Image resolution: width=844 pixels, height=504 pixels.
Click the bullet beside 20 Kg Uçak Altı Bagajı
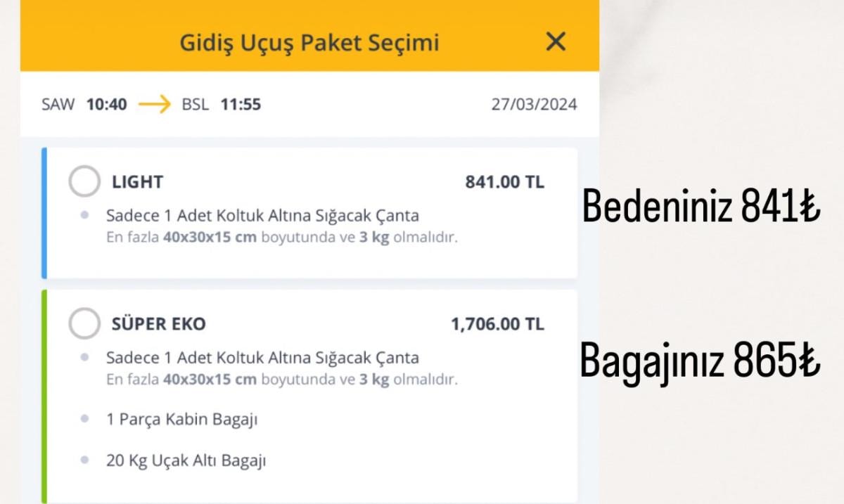(85, 461)
